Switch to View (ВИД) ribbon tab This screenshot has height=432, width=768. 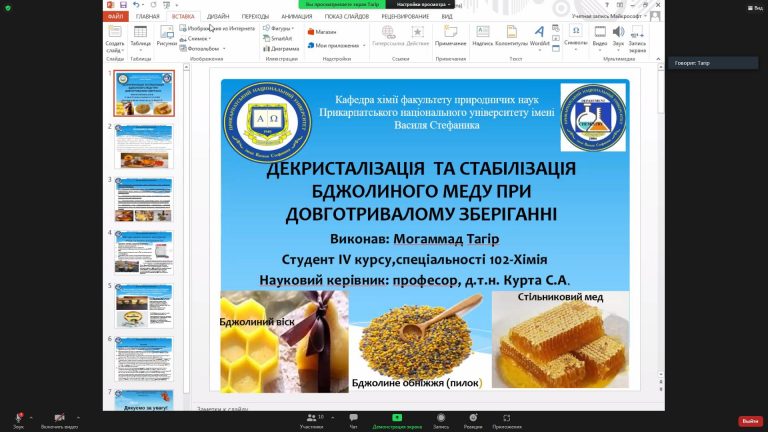pyautogui.click(x=447, y=16)
